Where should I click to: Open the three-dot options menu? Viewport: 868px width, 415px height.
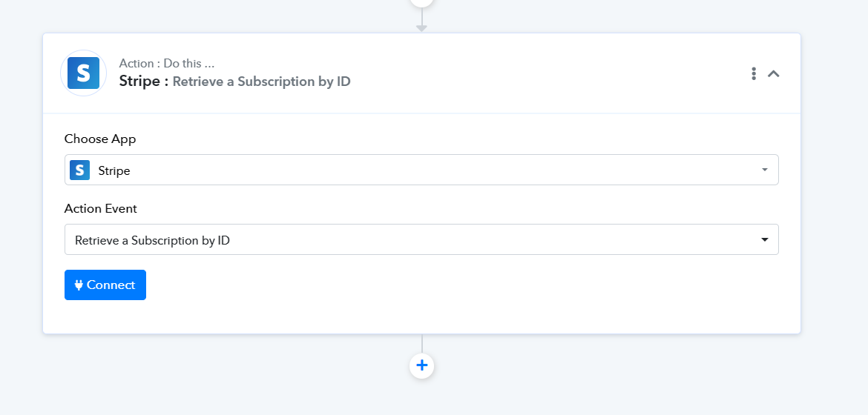754,73
